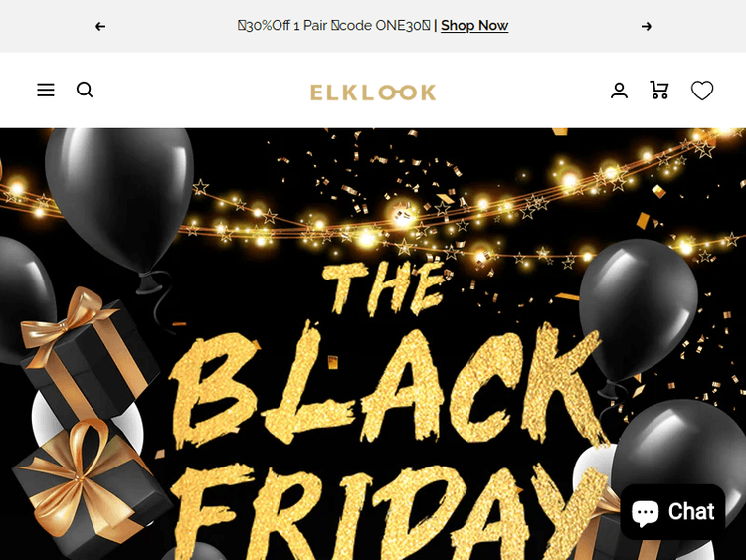Go to homepage via ELKLOOK logo
Screen dimensions: 746x560
coord(373,92)
